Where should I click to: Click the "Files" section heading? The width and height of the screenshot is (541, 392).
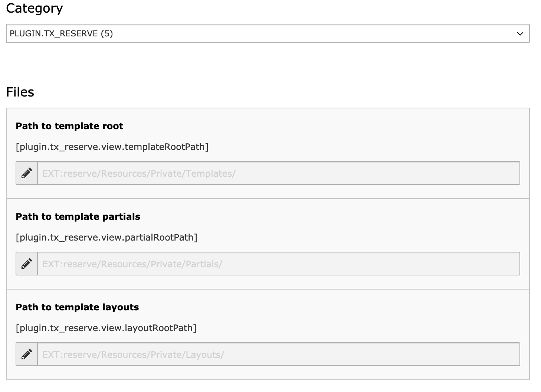[x=20, y=92]
